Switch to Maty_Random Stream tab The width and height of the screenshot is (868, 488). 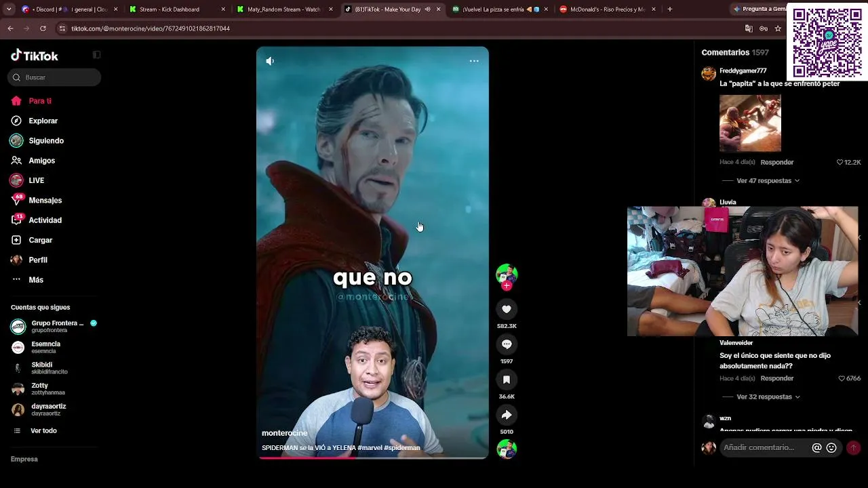pos(284,9)
